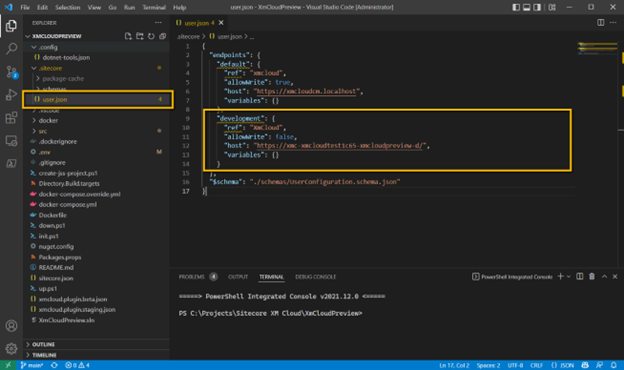624x370 pixels.
Task: Collapse the .config folder
Action: coord(34,47)
